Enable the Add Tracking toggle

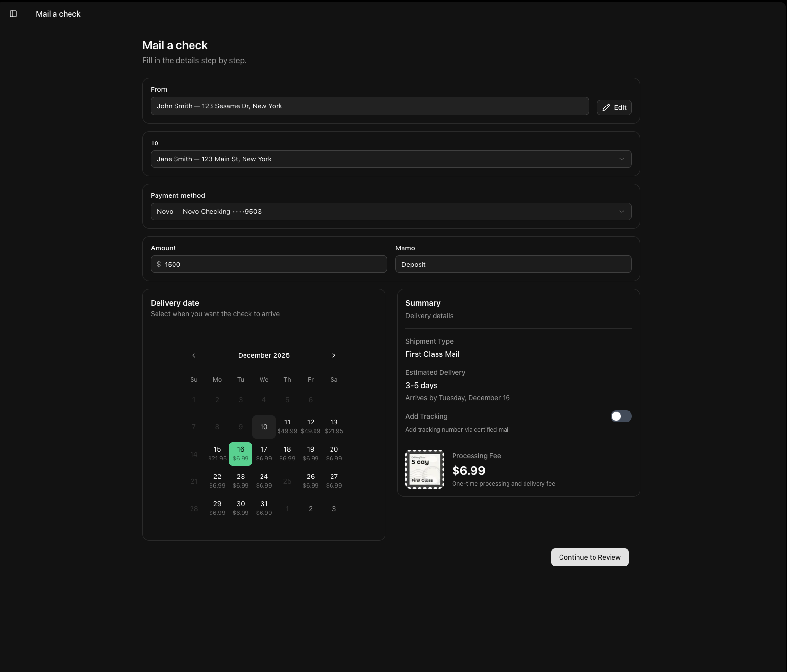[621, 416]
